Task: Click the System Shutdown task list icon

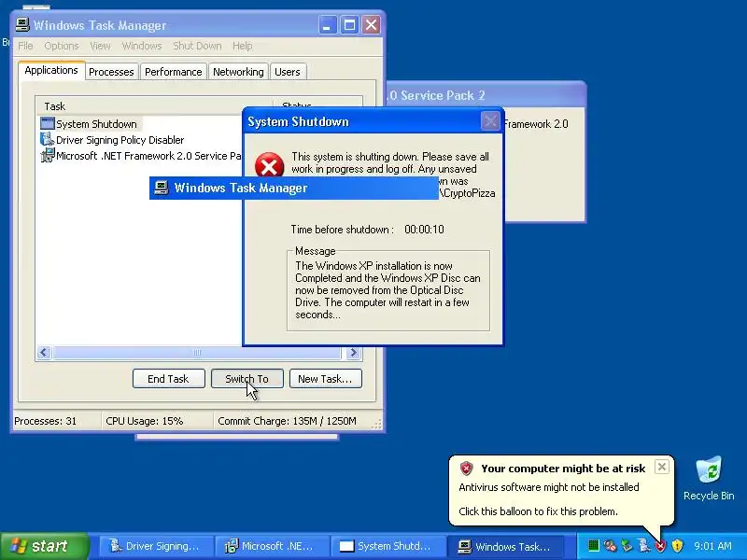Action: tap(48, 123)
